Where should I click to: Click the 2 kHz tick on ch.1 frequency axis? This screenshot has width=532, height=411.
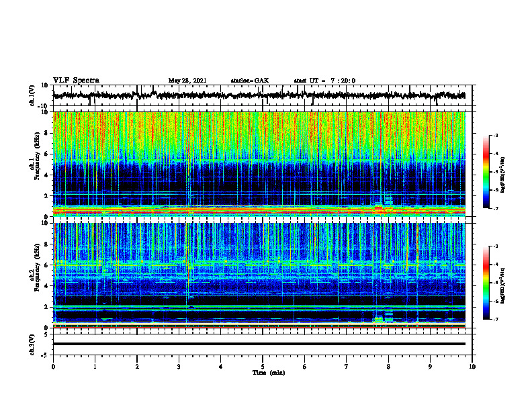click(46, 195)
